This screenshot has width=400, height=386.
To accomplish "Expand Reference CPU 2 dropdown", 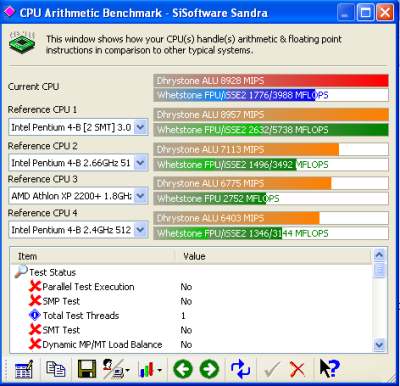I will [x=141, y=163].
